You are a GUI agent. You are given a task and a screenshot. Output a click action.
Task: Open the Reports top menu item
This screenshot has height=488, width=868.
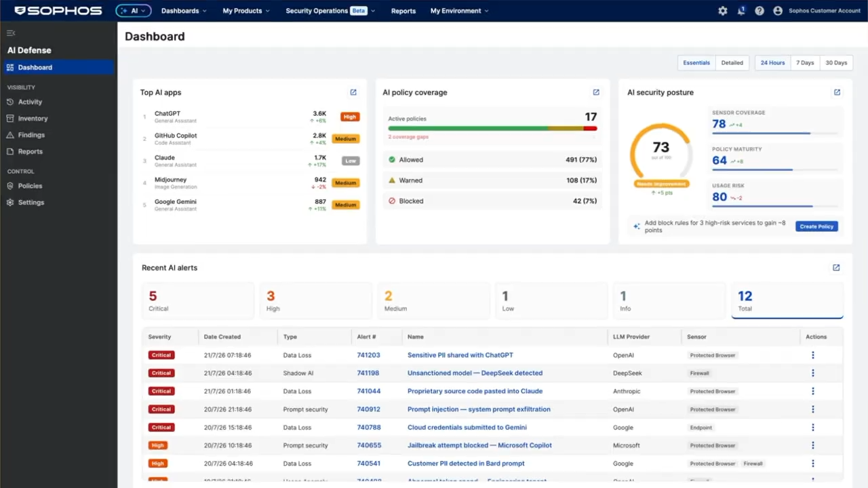click(403, 11)
